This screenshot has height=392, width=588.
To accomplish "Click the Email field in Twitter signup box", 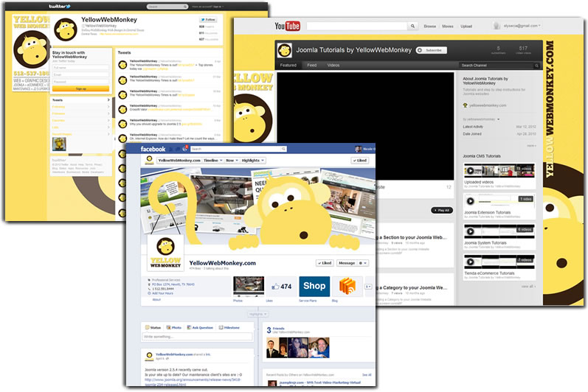I will [x=80, y=74].
